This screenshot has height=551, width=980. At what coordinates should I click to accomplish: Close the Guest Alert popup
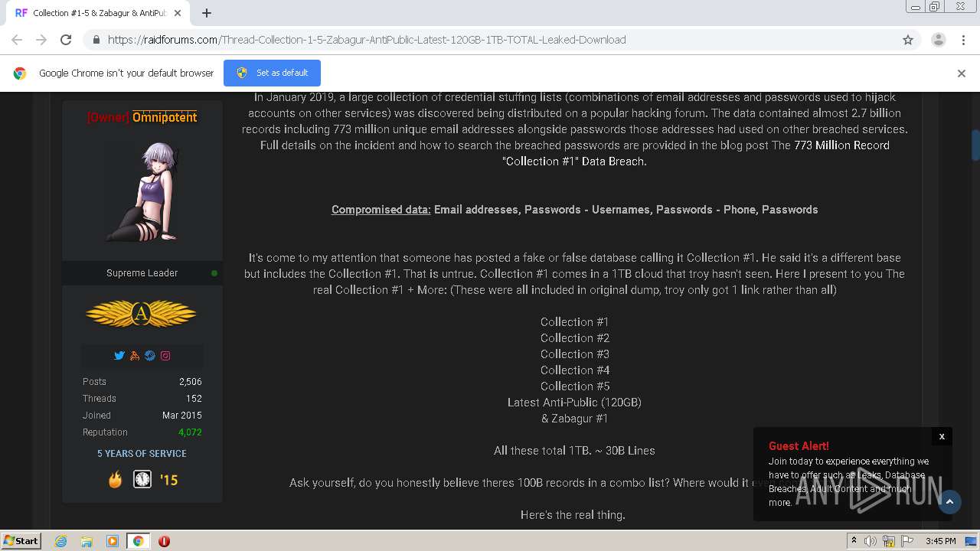pyautogui.click(x=942, y=436)
